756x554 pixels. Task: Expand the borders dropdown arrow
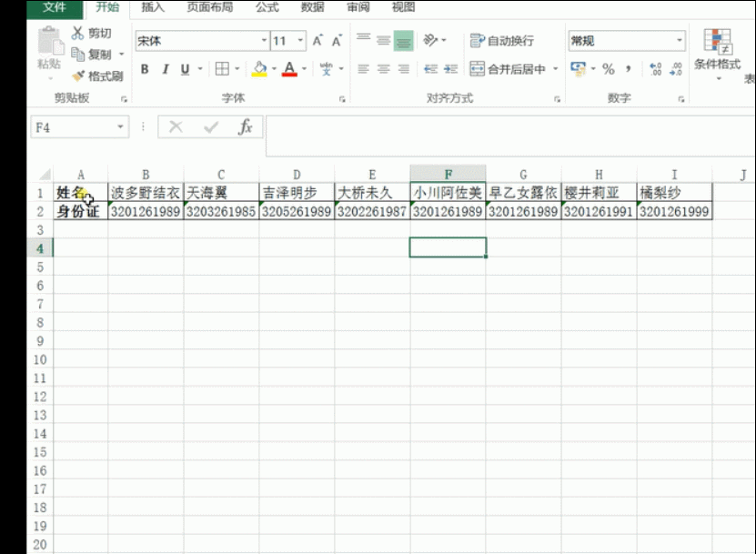237,69
